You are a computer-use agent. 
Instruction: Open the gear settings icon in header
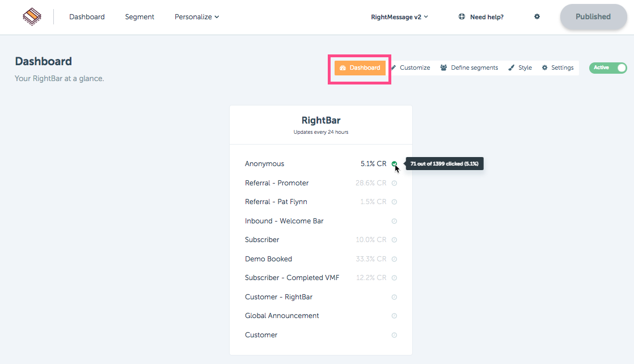537,16
